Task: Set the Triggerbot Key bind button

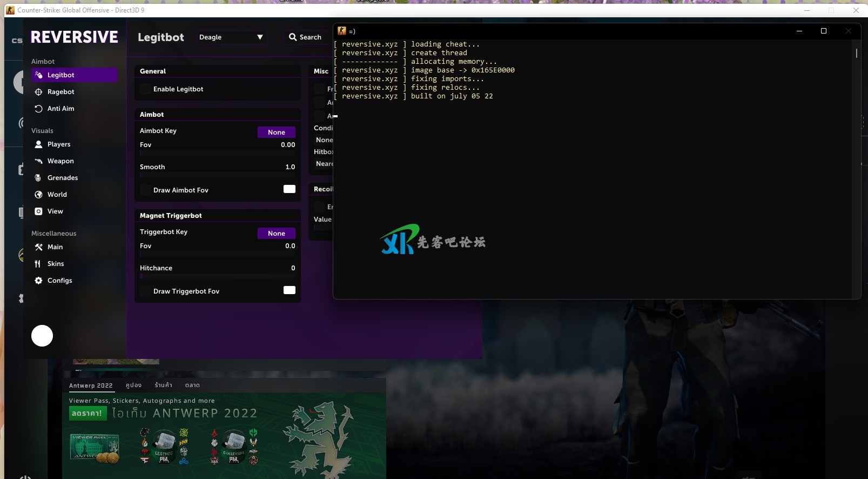Action: 276,234
